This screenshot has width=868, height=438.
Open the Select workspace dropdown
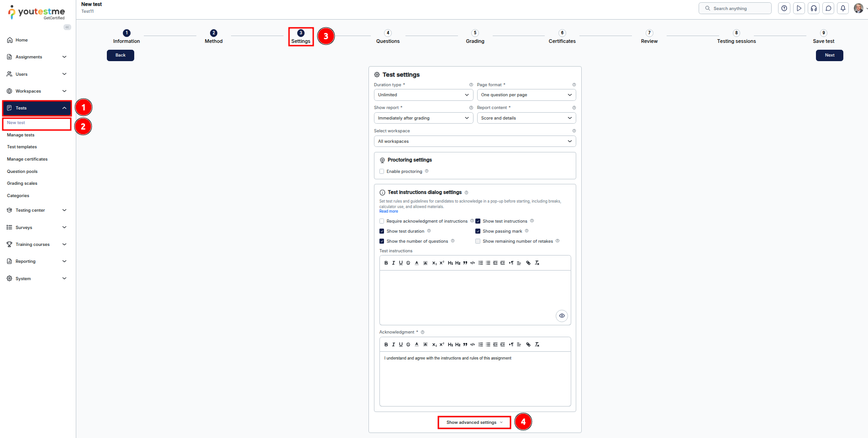coord(475,141)
